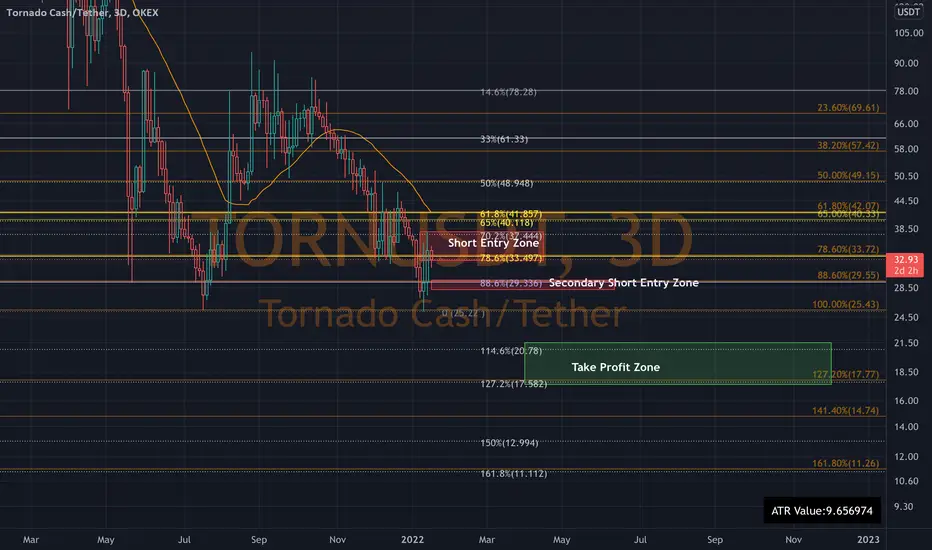Select the Short Entry Zone label

[493, 243]
